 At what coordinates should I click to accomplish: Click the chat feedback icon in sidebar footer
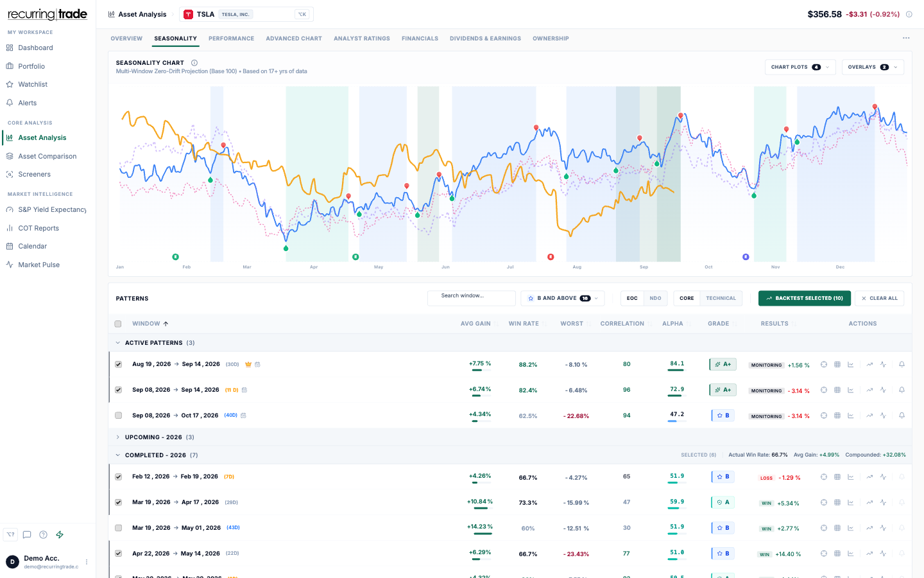pyautogui.click(x=27, y=534)
